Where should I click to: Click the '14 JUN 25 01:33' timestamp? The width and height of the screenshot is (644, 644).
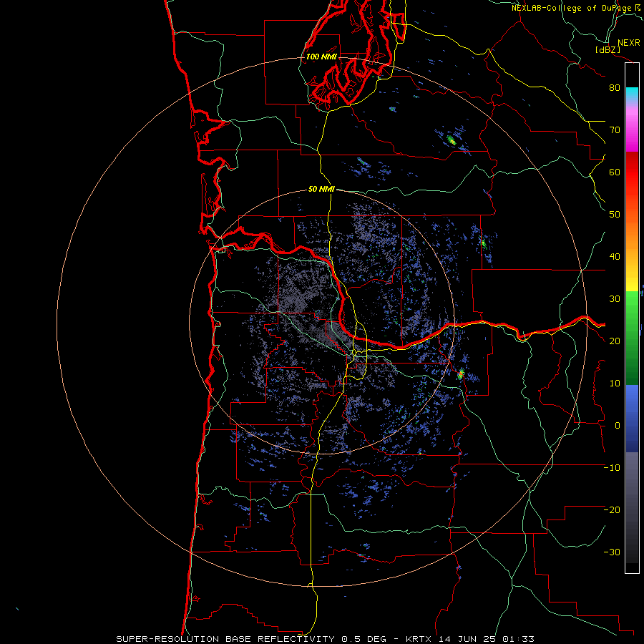[x=486, y=639]
